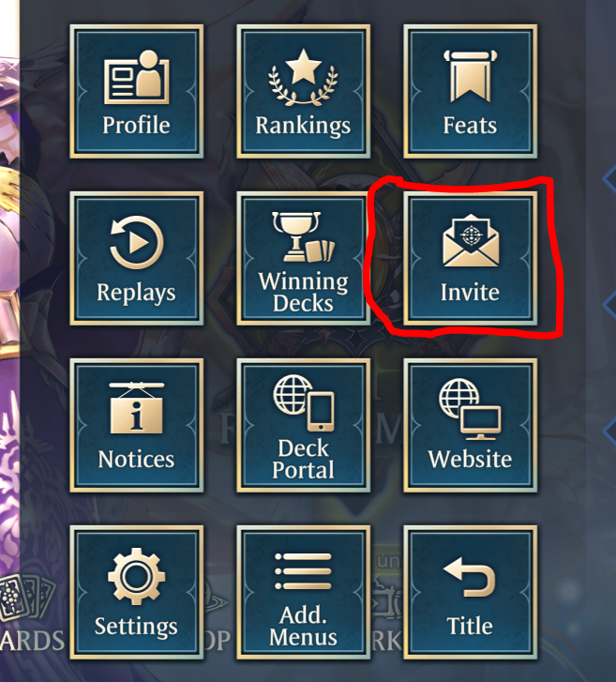
Task: Switch to the partially hidden Shop tab
Action: 217,641
